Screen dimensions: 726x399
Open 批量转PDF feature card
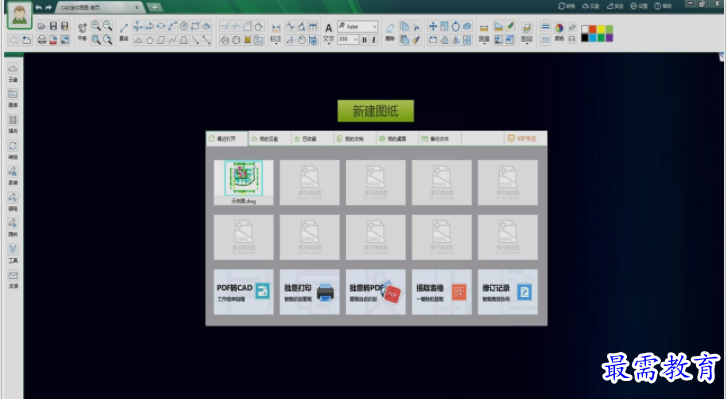(376, 292)
